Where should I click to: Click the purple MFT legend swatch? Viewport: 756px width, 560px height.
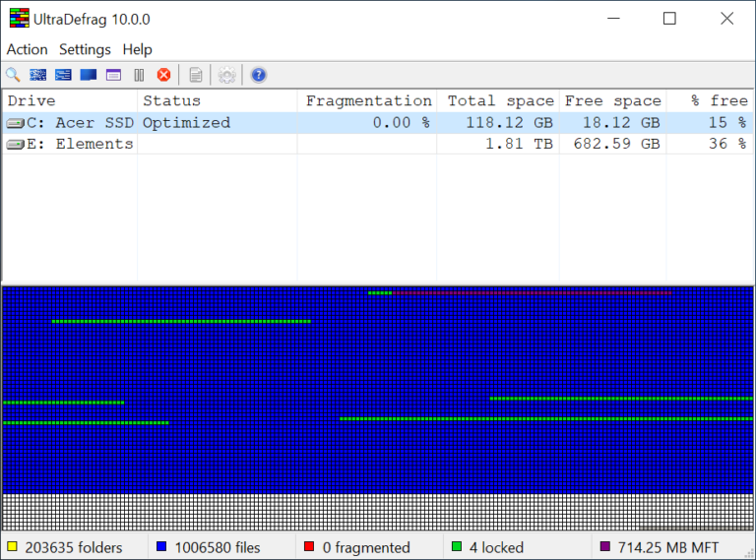click(x=604, y=546)
